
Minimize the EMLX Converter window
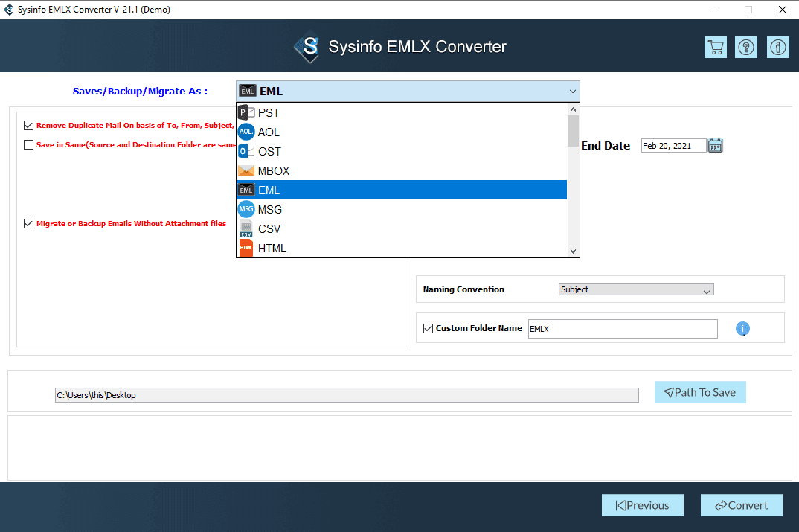click(x=715, y=10)
